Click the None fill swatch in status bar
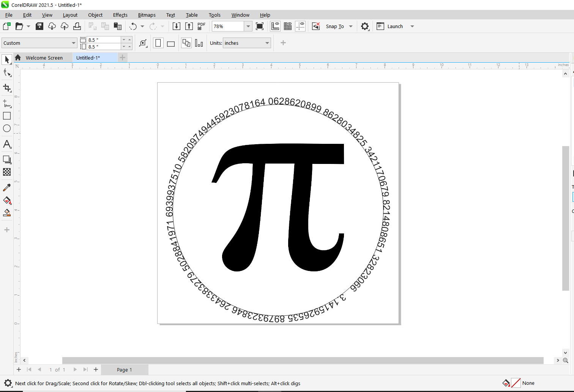The height and width of the screenshot is (392, 574). click(x=516, y=383)
